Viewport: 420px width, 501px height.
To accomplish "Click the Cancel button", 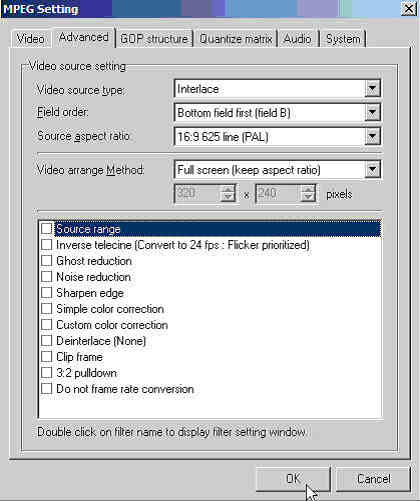I will 373,479.
